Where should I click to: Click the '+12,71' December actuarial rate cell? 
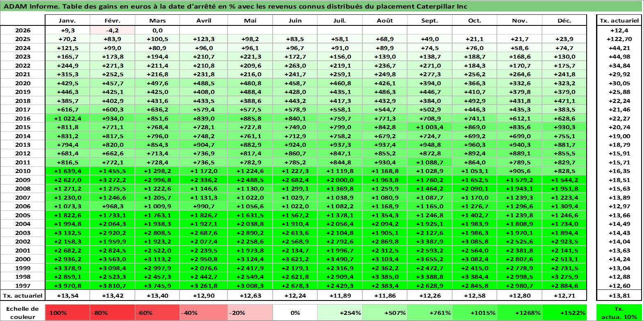point(564,296)
